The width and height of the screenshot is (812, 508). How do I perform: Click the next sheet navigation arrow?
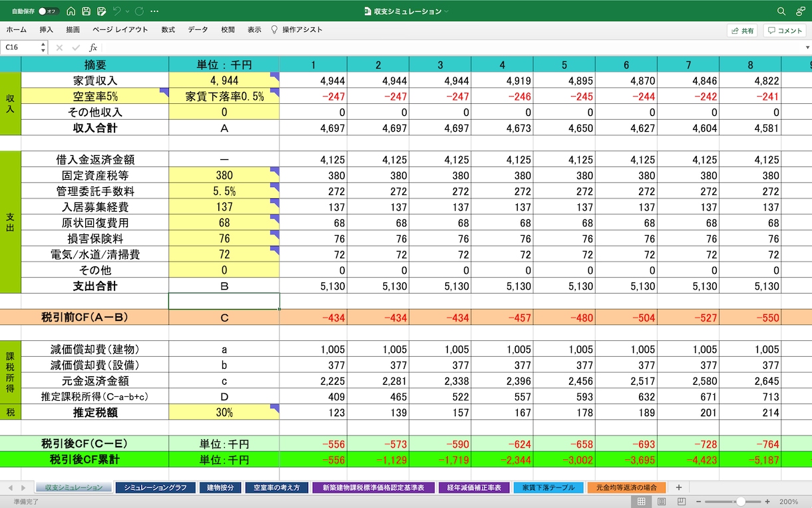pos(24,488)
